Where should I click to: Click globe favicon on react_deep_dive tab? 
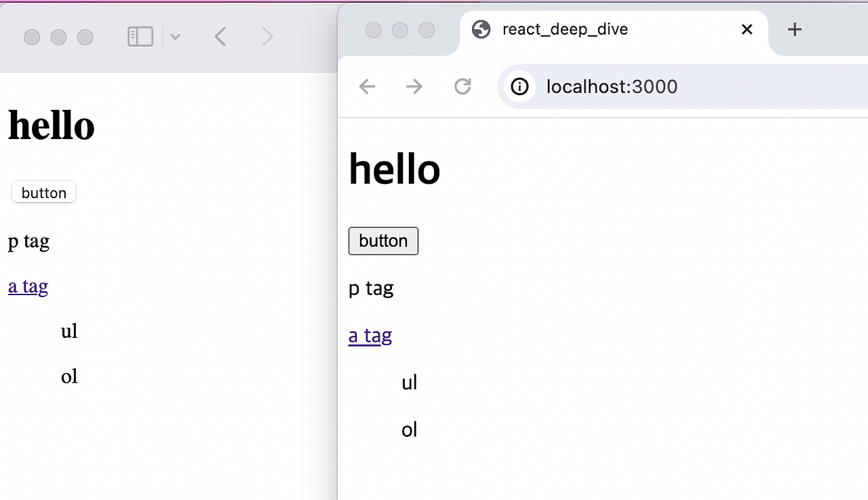481,30
